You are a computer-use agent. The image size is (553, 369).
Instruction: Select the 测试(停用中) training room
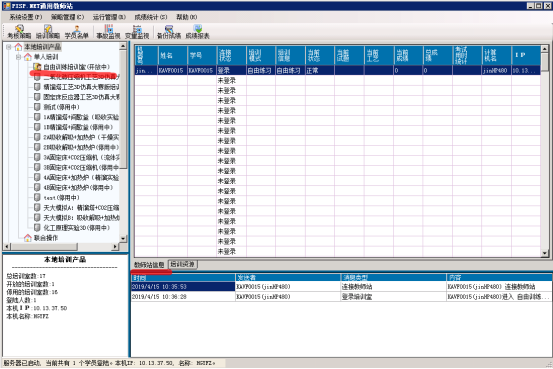[x=61, y=107]
